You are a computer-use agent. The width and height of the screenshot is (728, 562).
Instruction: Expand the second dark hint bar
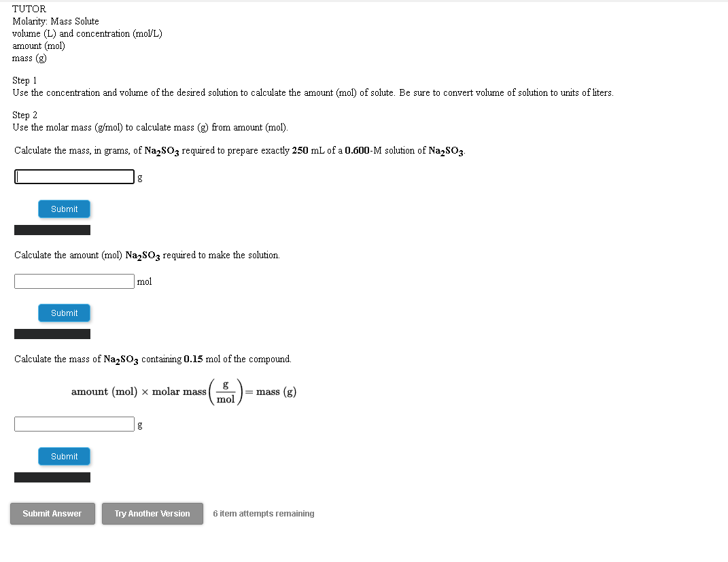click(52, 334)
